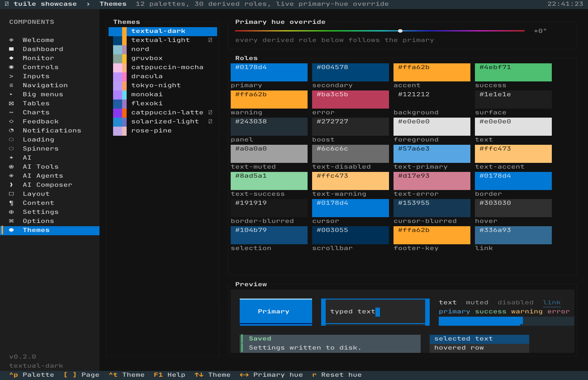
Task: Click the Charts wave icon
Action: pos(12,112)
